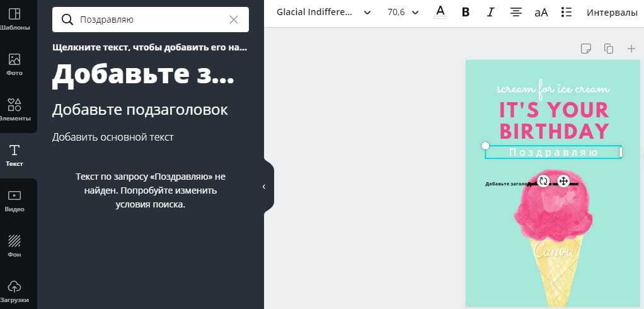Add heading text Добавьте заголовок
644x309 pixels.
tap(143, 74)
